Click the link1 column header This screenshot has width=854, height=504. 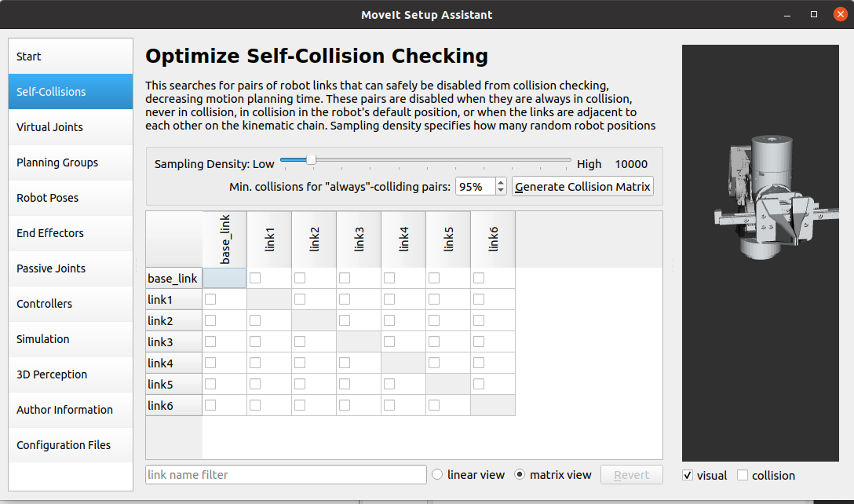click(x=269, y=239)
